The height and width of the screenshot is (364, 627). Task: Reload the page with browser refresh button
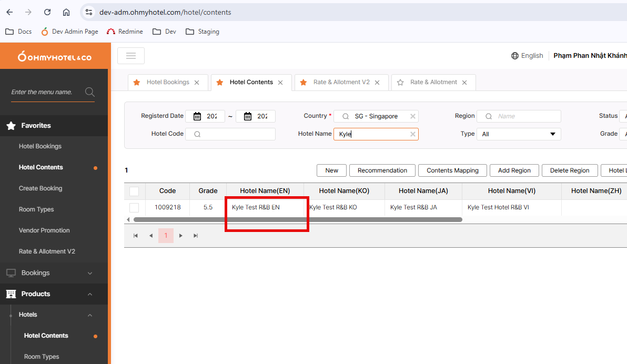coord(47,12)
